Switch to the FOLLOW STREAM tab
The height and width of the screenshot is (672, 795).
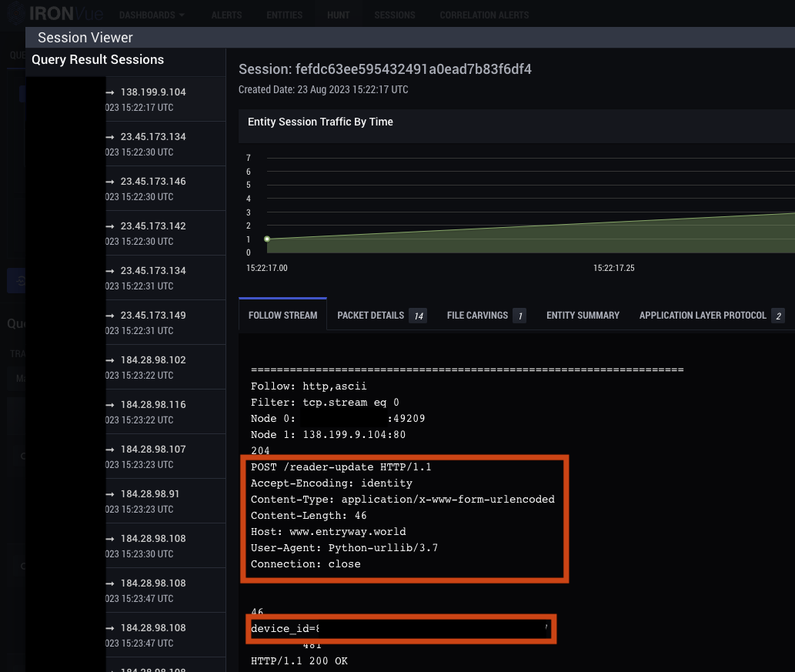click(x=283, y=315)
